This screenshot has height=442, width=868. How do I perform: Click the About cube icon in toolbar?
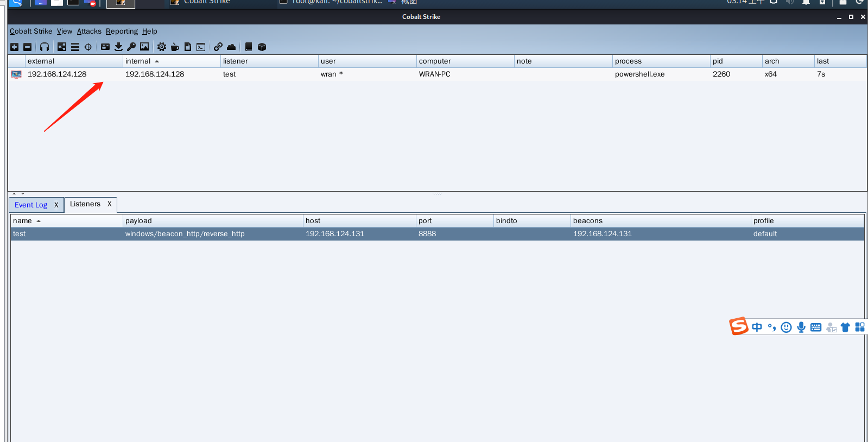pyautogui.click(x=262, y=47)
